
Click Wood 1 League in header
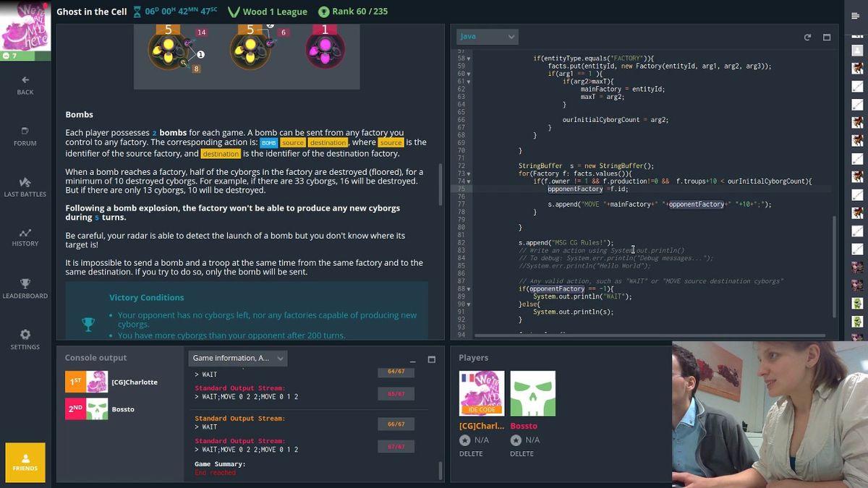268,12
